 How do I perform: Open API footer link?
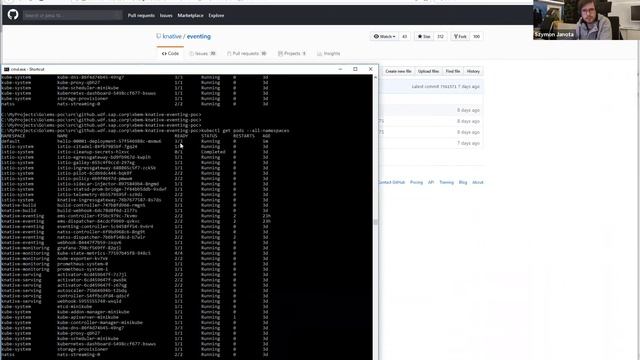click(x=431, y=182)
